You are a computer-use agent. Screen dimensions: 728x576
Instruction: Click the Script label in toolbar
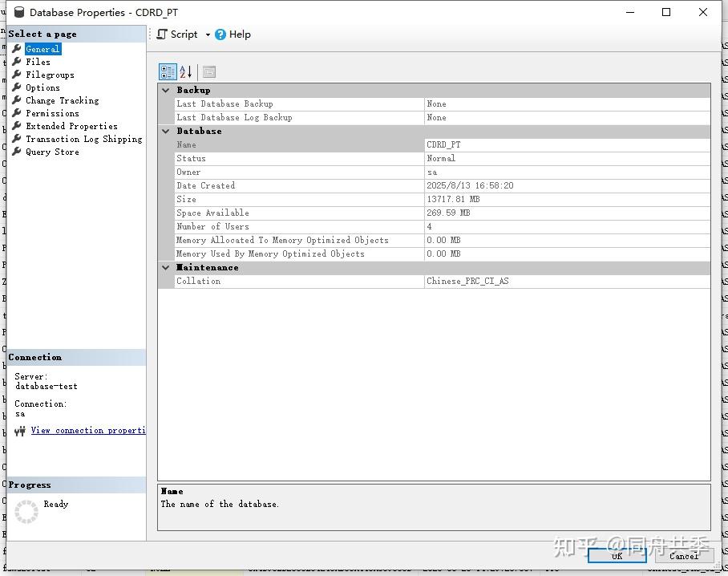pyautogui.click(x=184, y=34)
